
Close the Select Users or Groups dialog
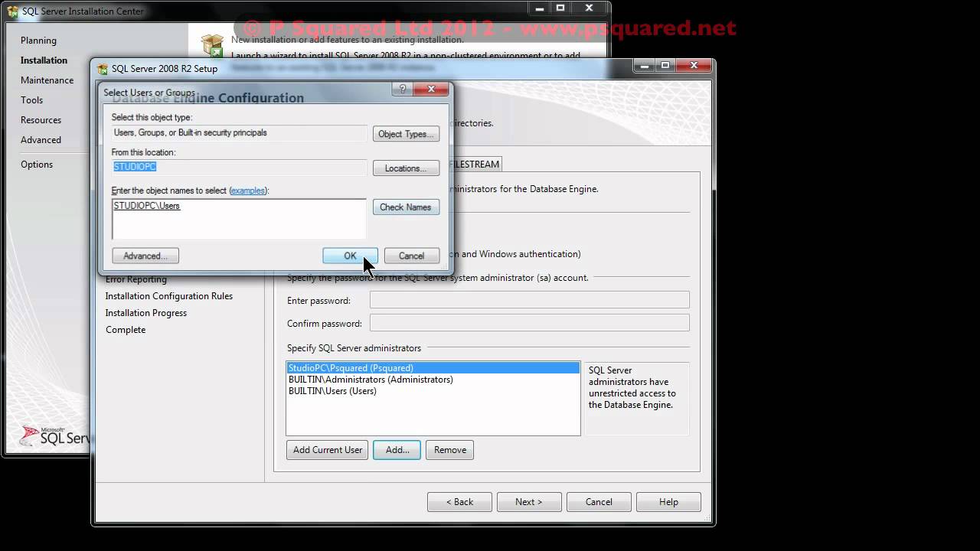pyautogui.click(x=431, y=90)
